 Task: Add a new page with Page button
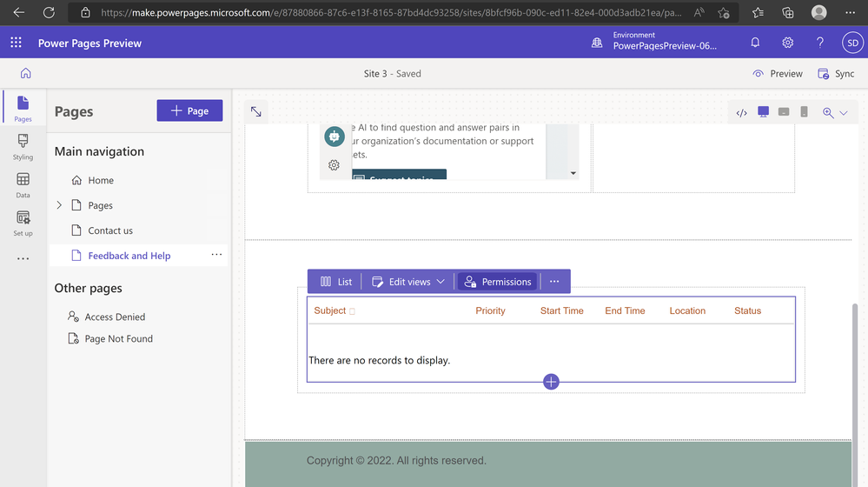(x=190, y=110)
